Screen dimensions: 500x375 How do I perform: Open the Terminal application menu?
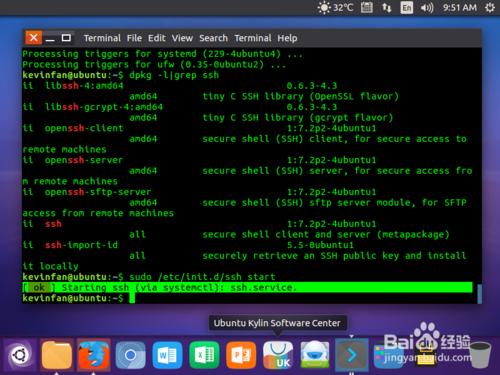coord(102,38)
